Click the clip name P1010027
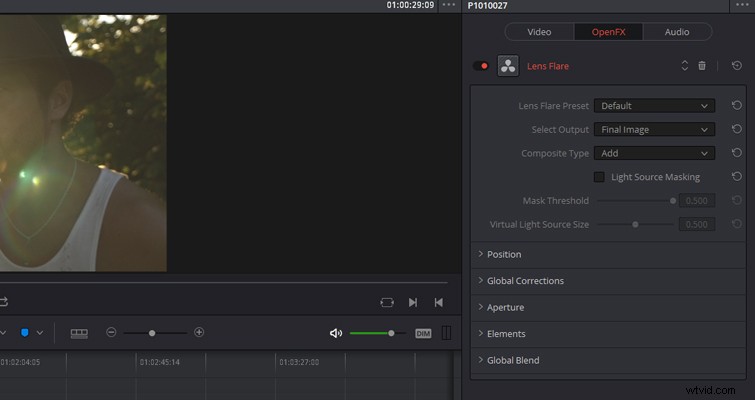 pos(487,6)
